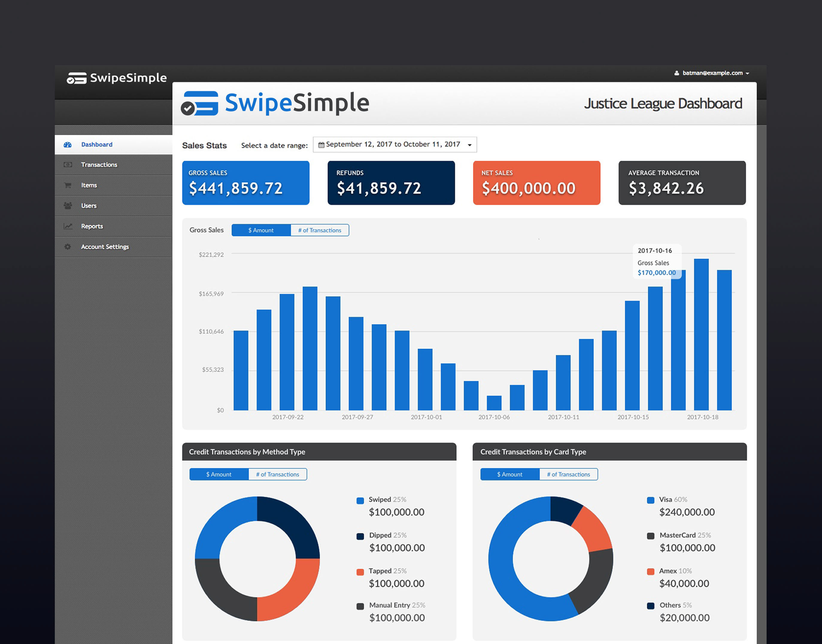The image size is (822, 644).
Task: Click the Visa blue legend swatch
Action: [x=651, y=500]
